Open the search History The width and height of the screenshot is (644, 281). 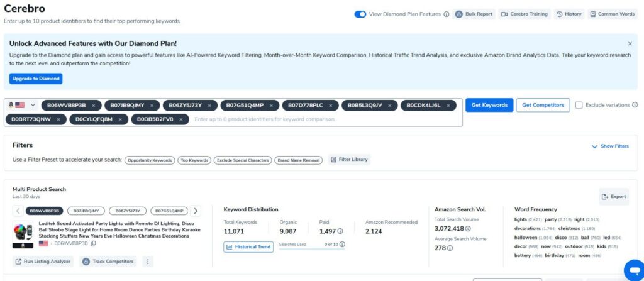(569, 14)
